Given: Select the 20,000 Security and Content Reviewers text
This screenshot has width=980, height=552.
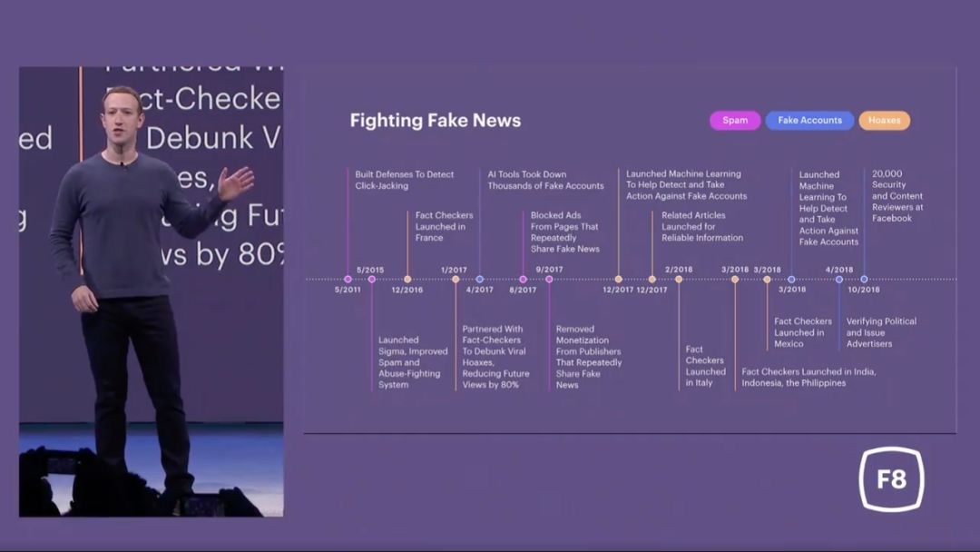Looking at the screenshot, I should pyautogui.click(x=897, y=196).
